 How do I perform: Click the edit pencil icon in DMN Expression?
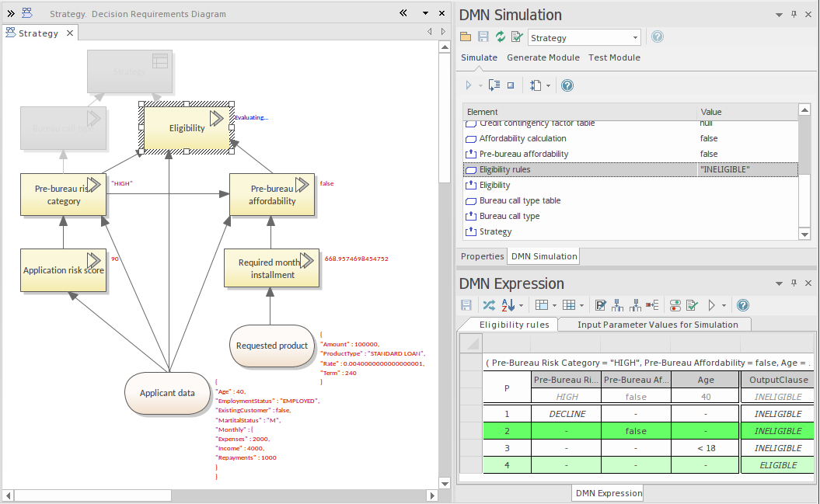pyautogui.click(x=601, y=306)
